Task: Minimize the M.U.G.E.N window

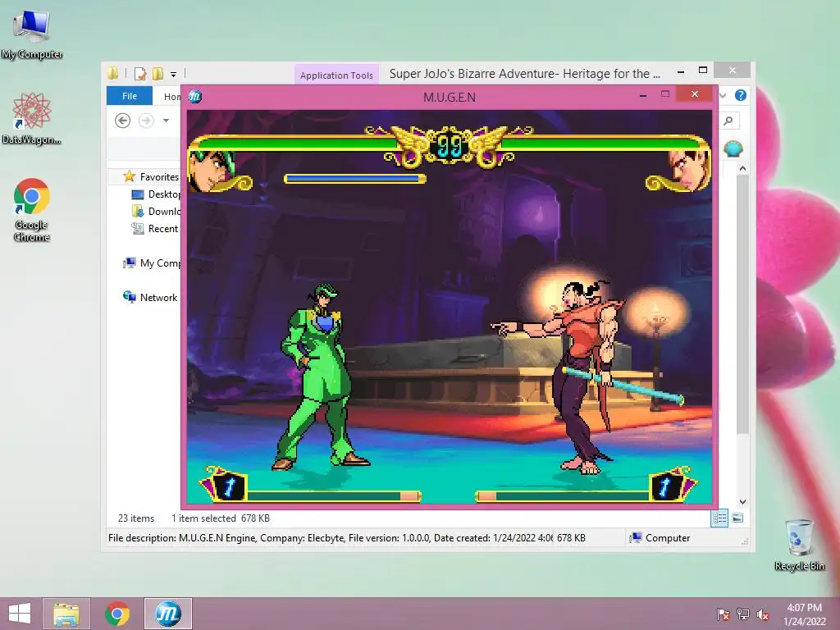Action: [643, 95]
